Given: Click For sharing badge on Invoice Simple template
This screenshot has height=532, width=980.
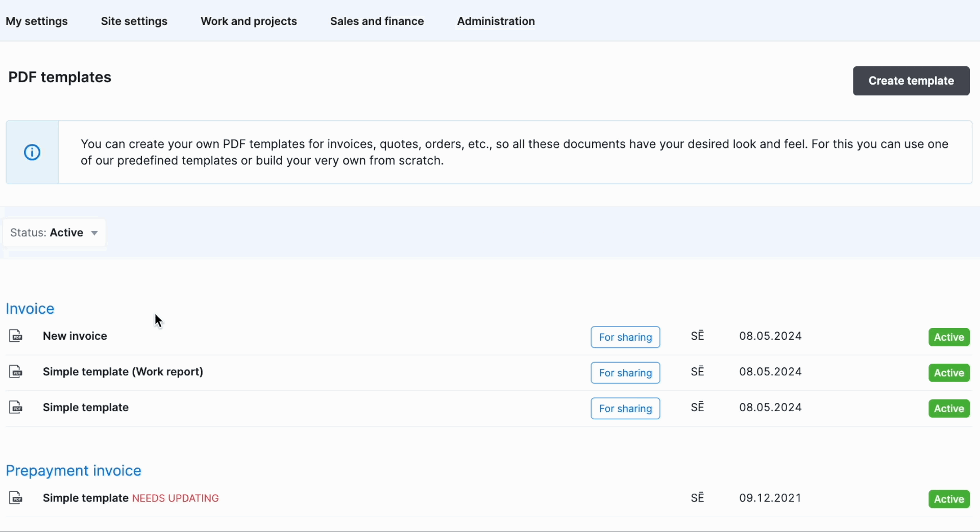Looking at the screenshot, I should 625,409.
